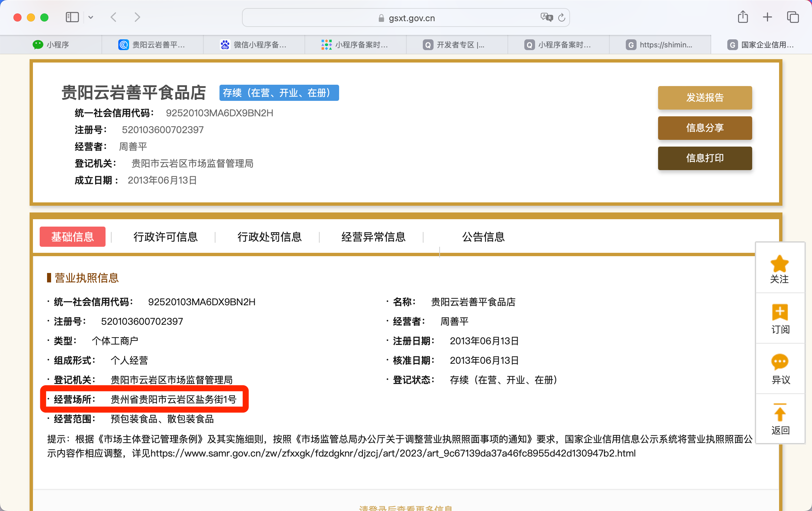This screenshot has height=511, width=812.
Task: Expand the sidebar dropdown chevron
Action: point(91,17)
